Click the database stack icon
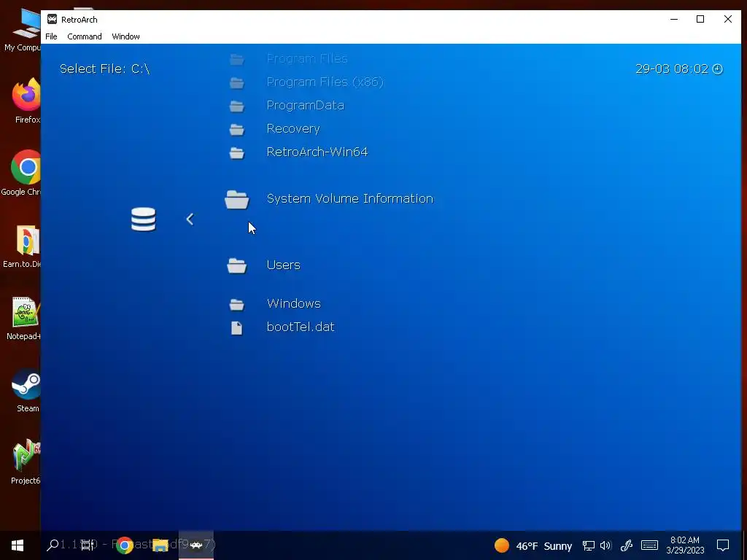Screen dimensions: 747x560 (144, 219)
